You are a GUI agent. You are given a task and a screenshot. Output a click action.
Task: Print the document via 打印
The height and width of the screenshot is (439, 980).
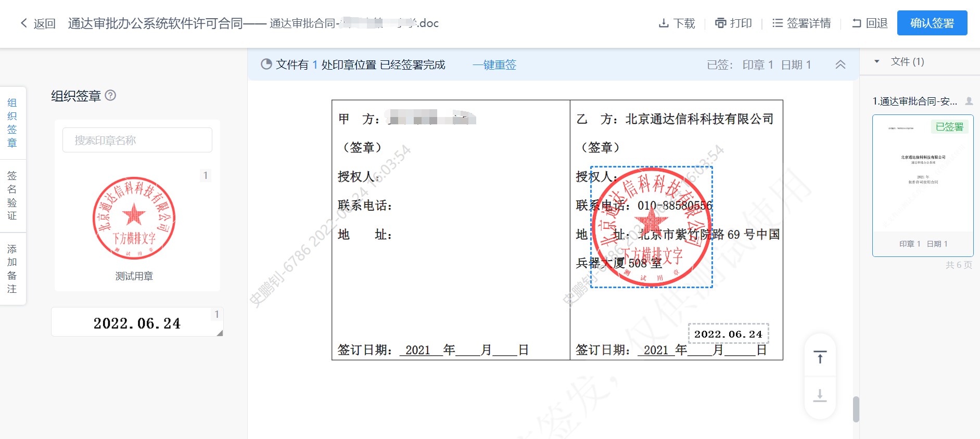[733, 23]
